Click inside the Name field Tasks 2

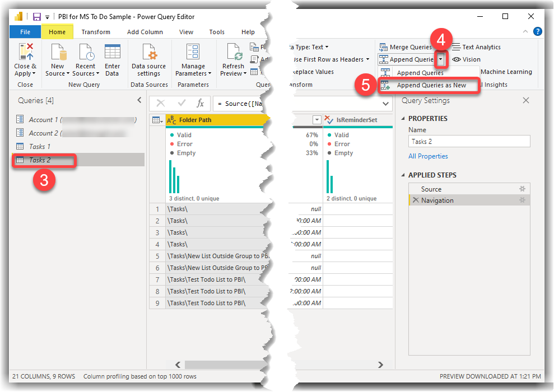point(469,141)
